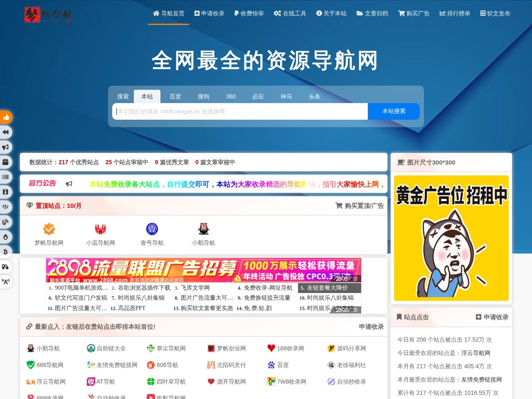Click the bookmark icon beside 站点点击
532x399 pixels.
pos(399,317)
